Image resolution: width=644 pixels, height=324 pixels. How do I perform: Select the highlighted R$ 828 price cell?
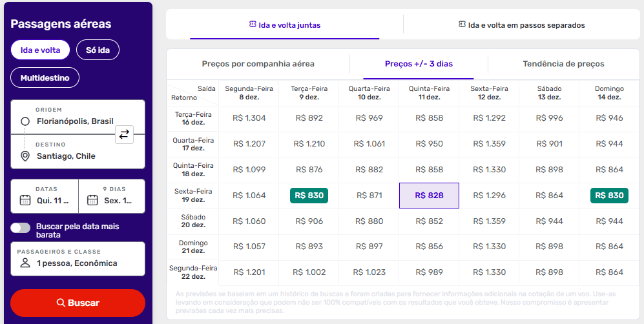(x=429, y=196)
